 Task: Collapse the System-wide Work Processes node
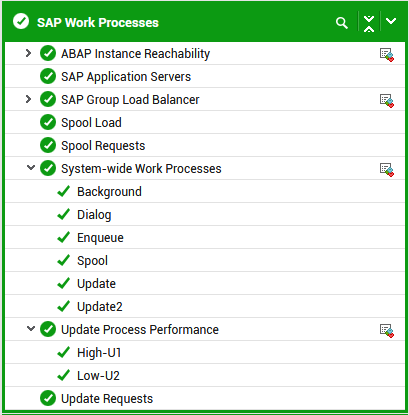(x=31, y=167)
